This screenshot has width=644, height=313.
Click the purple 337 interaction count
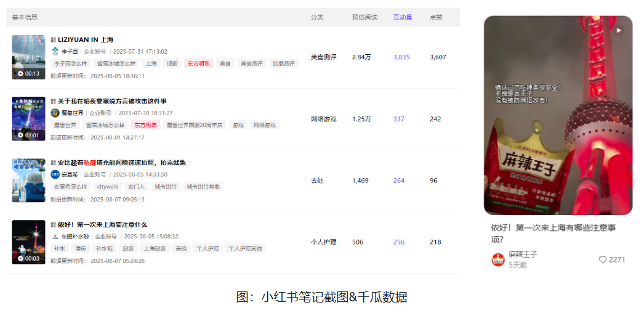click(399, 119)
